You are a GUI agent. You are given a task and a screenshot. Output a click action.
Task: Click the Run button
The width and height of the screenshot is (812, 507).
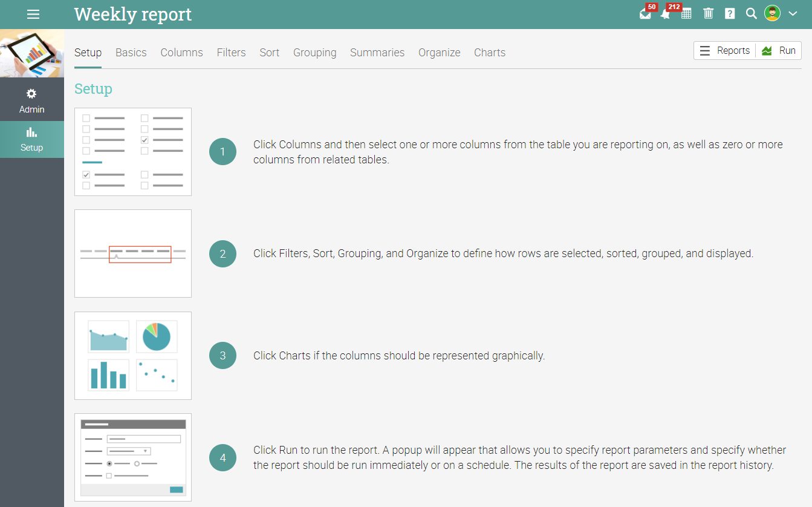point(779,51)
